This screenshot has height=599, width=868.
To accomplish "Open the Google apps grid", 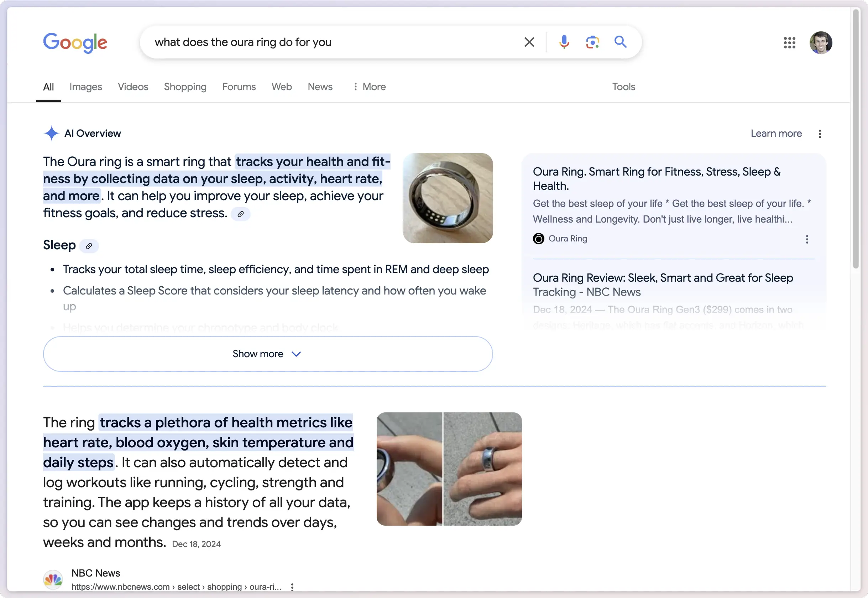I will 789,43.
